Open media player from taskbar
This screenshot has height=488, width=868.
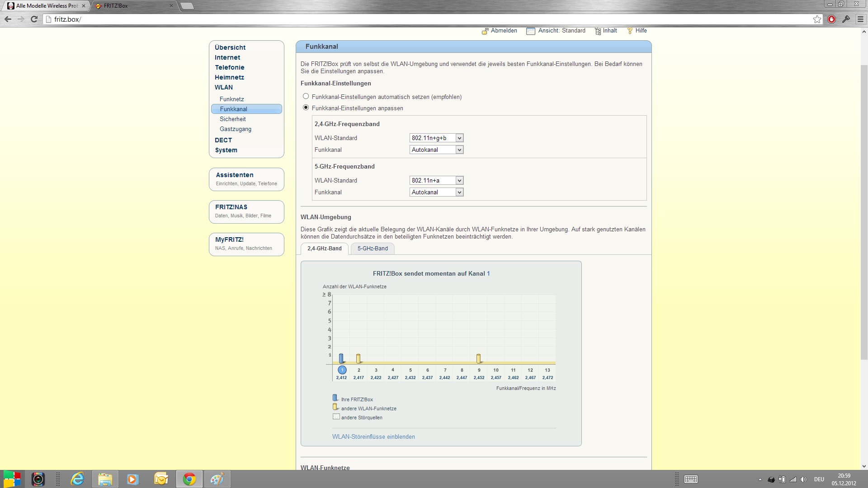click(x=132, y=479)
